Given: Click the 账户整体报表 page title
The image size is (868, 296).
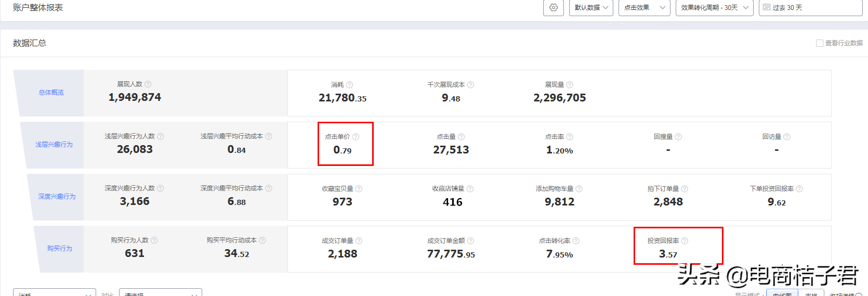Looking at the screenshot, I should (38, 8).
